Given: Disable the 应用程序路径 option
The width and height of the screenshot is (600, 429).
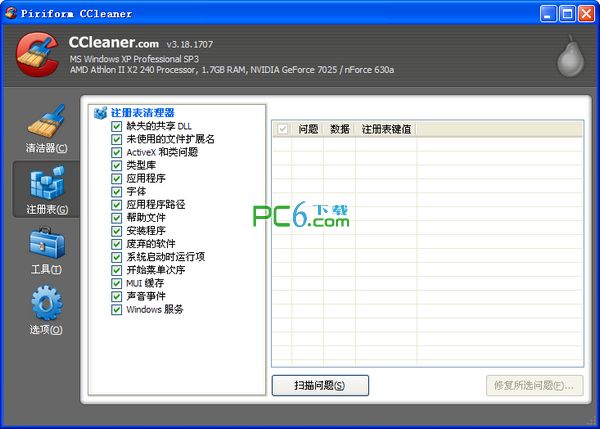Looking at the screenshot, I should [116, 205].
